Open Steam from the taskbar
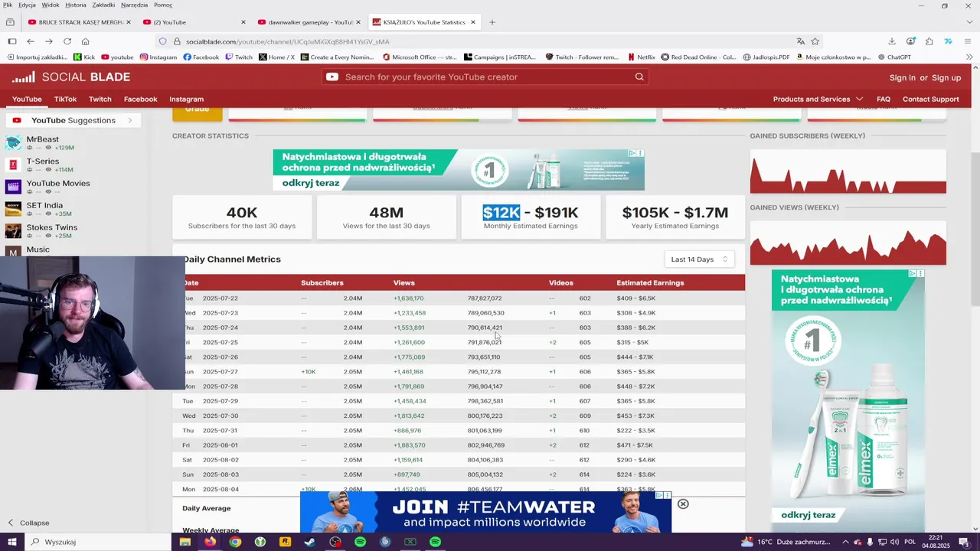This screenshot has width=980, height=551. (310, 542)
